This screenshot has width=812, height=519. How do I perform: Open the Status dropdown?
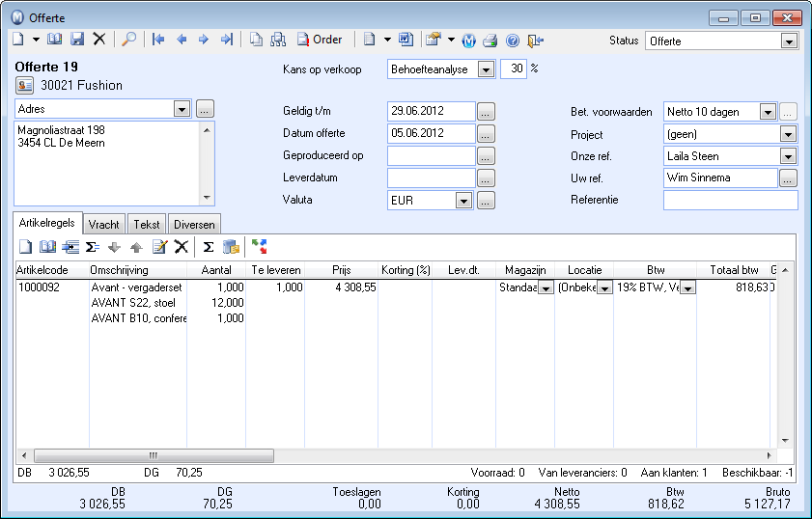[789, 41]
